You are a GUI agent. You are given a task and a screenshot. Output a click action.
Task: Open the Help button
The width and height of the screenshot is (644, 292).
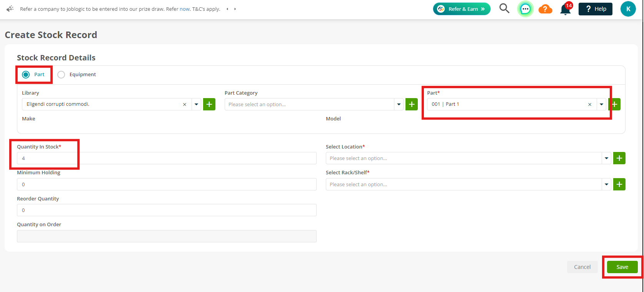(595, 9)
